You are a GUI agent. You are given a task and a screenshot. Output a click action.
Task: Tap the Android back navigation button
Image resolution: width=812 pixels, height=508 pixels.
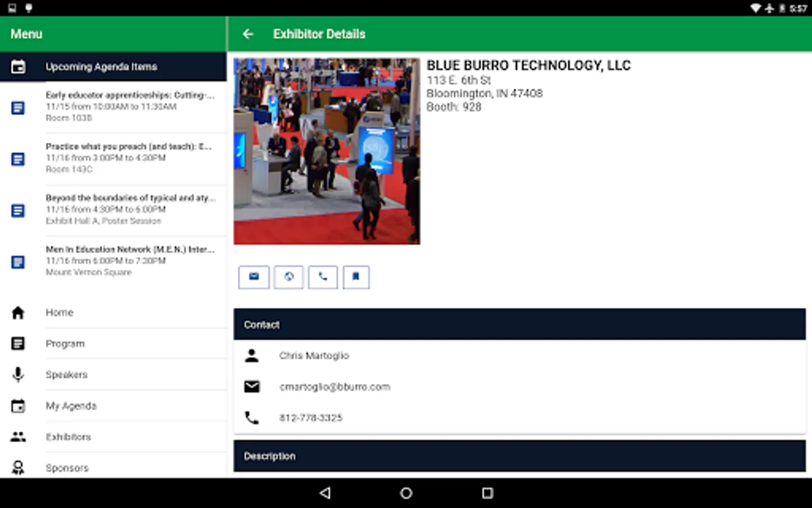tap(325, 493)
